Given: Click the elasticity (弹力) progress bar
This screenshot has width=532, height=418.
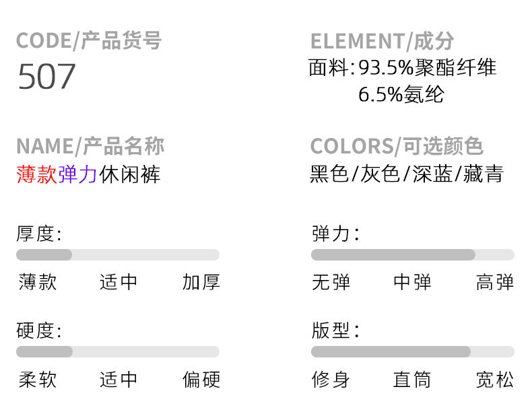Looking at the screenshot, I should click(412, 254).
